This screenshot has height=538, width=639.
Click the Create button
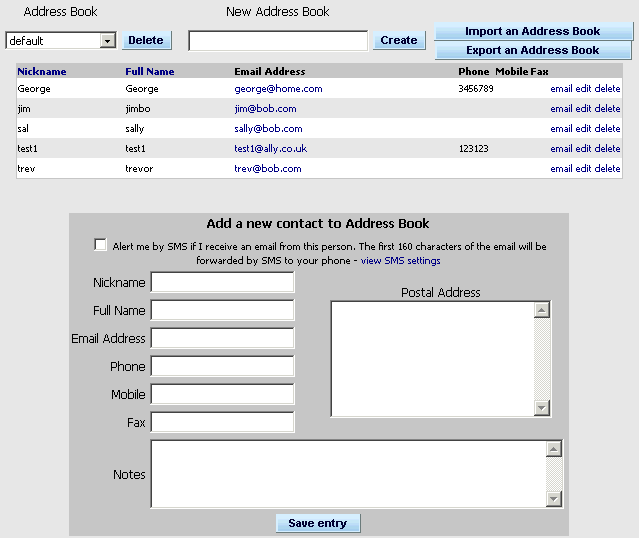click(399, 40)
